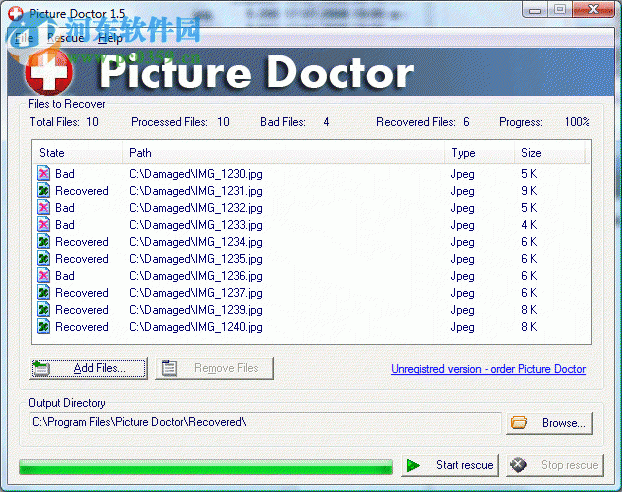The width and height of the screenshot is (622, 492).
Task: Click the Add Files... button label
Action: [100, 368]
